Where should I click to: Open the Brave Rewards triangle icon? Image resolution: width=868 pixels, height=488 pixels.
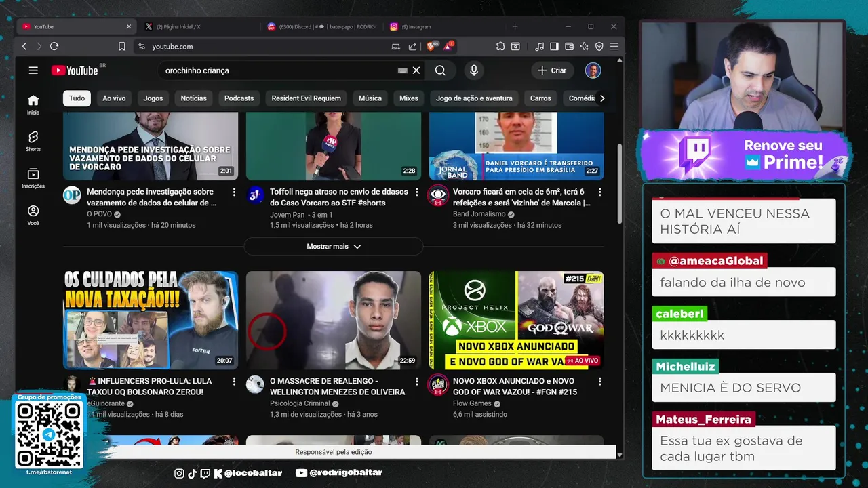[x=448, y=46]
